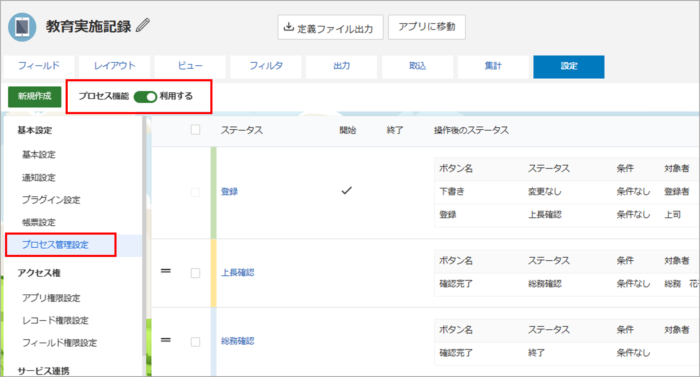700x377 pixels.
Task: Open the ビュー tab
Action: [190, 66]
